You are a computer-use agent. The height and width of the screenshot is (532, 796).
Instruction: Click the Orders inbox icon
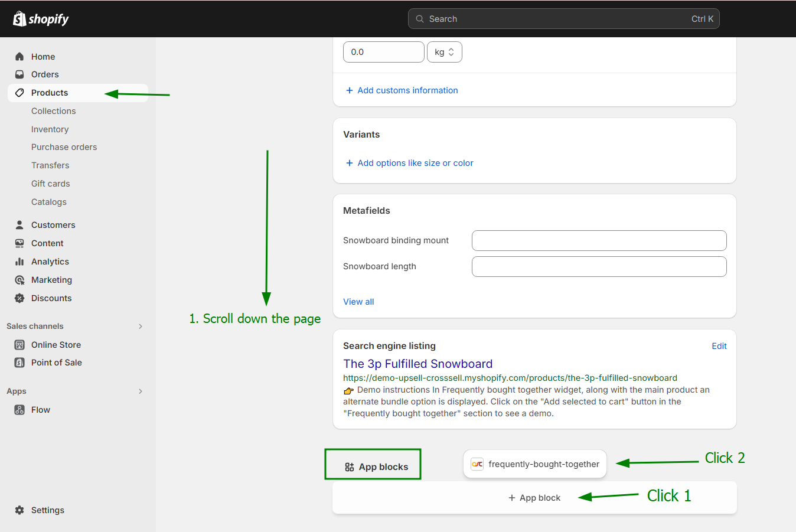[19, 74]
